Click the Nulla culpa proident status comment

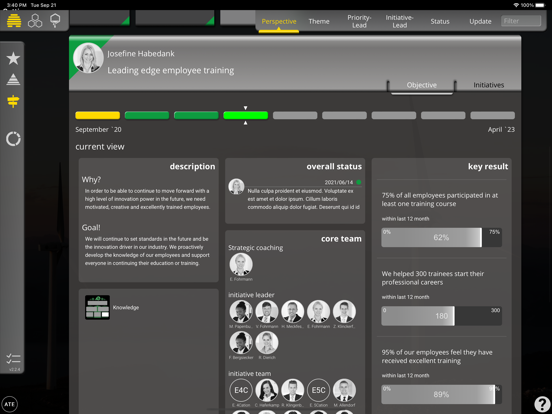pyautogui.click(x=303, y=199)
